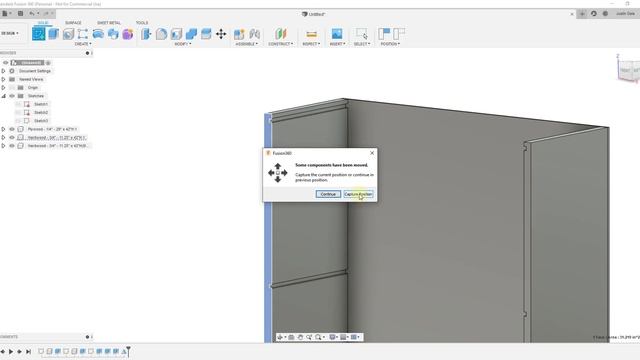
Task: Show Sketch3 using its visibility toggle
Action: [18, 121]
